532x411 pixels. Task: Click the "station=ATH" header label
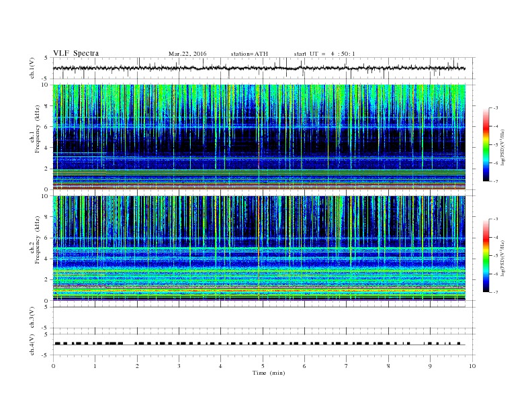click(249, 54)
